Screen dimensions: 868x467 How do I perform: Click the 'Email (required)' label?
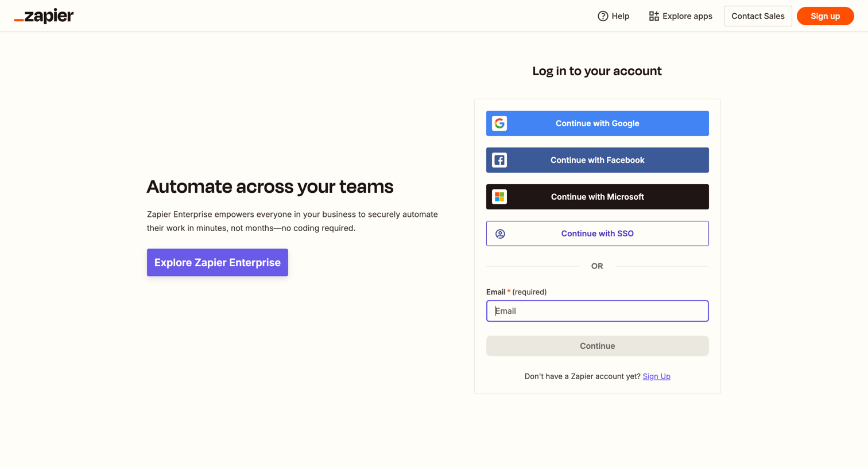(516, 292)
